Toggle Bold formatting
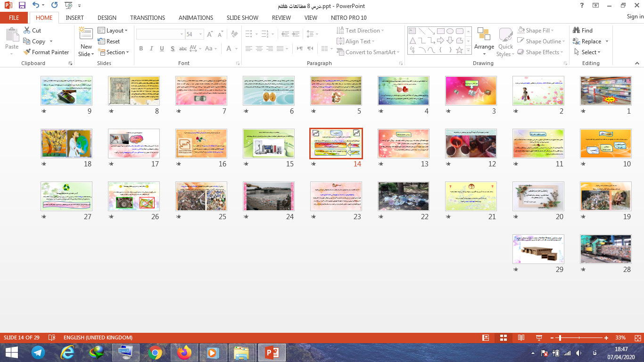644x362 pixels. (141, 49)
